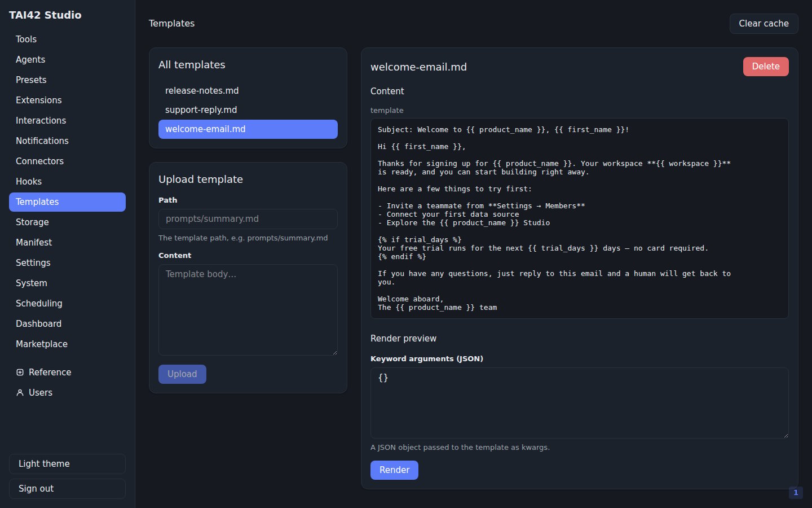Focus the Path input field
This screenshot has width=812, height=508.
pos(248,219)
